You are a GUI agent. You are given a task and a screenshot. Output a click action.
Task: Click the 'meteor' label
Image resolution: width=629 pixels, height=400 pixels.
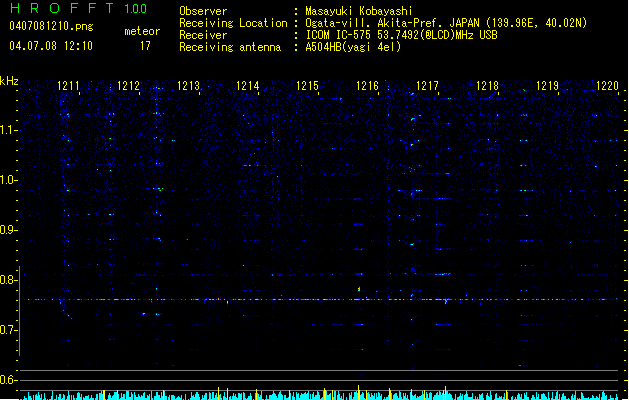coord(142,31)
